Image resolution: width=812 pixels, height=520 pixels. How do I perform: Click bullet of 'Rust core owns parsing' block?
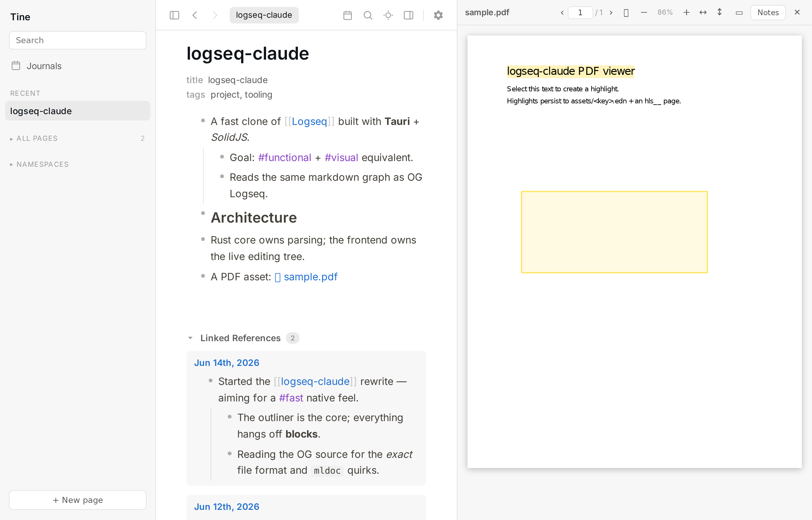point(203,239)
